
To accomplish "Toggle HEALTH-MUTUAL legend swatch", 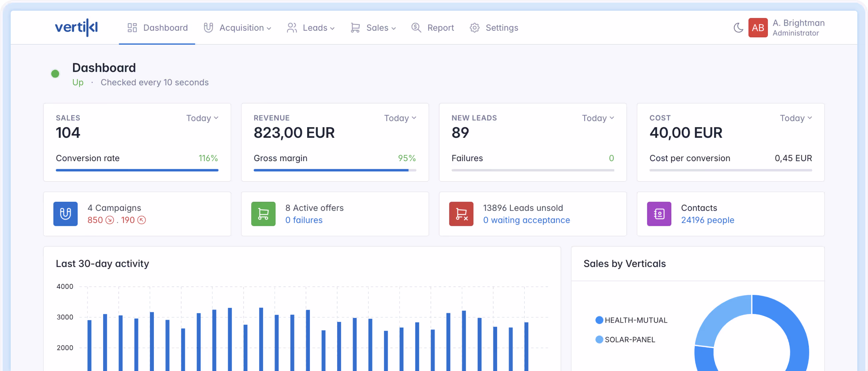I will pyautogui.click(x=599, y=320).
